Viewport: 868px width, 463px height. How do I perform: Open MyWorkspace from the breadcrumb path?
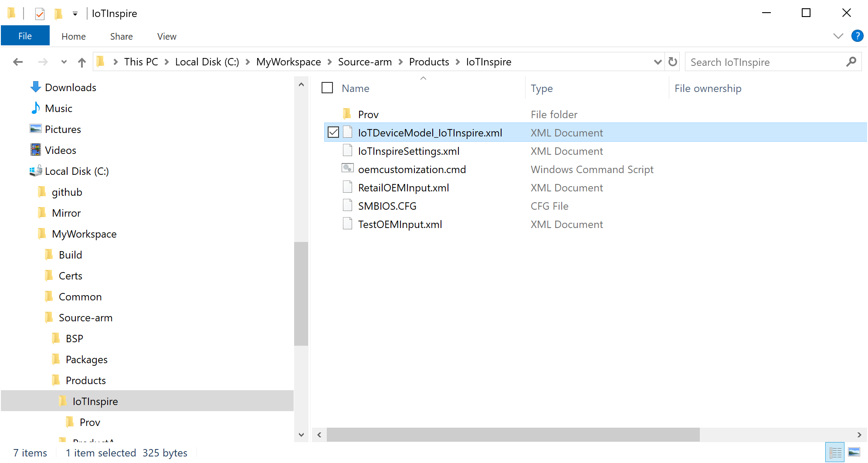point(288,61)
